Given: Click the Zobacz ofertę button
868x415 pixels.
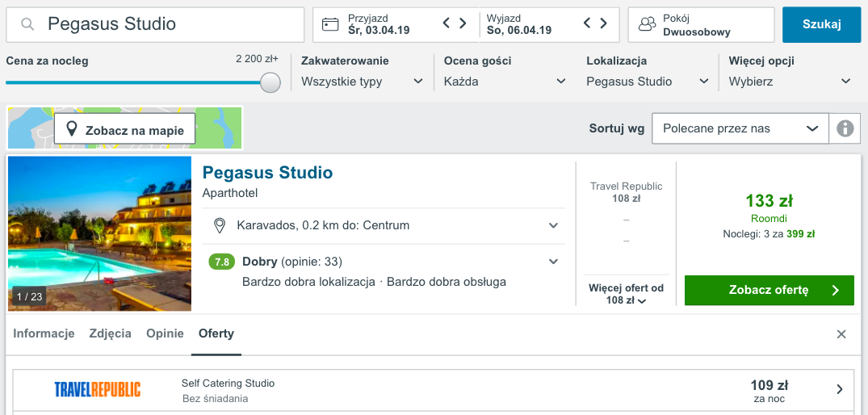Looking at the screenshot, I should tap(769, 290).
